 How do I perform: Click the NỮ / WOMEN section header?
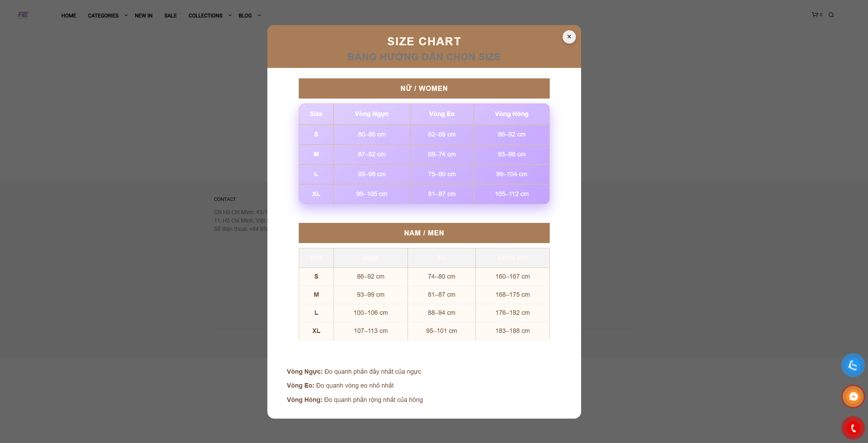[424, 88]
